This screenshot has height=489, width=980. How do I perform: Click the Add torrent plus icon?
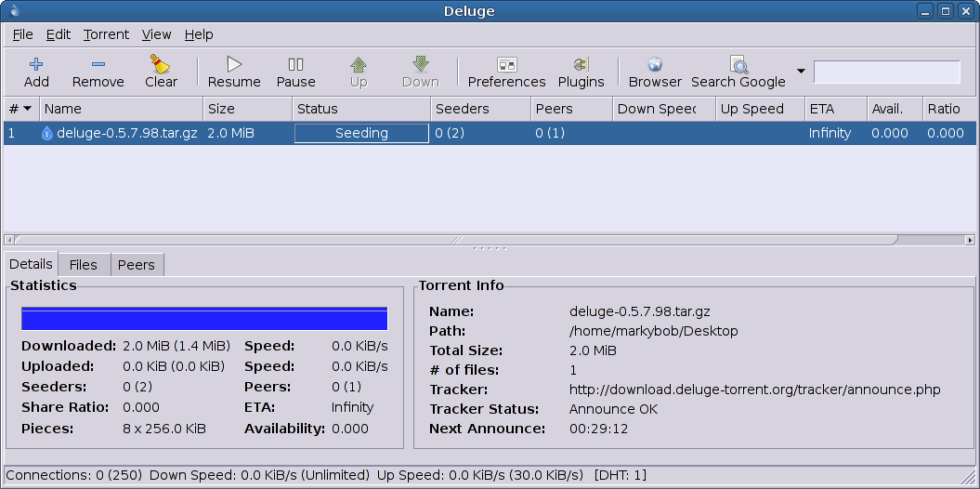pyautogui.click(x=36, y=64)
